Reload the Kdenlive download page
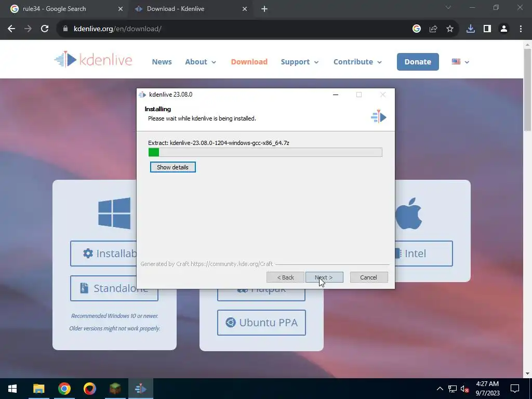Screen dimensions: 532x399 45,29
